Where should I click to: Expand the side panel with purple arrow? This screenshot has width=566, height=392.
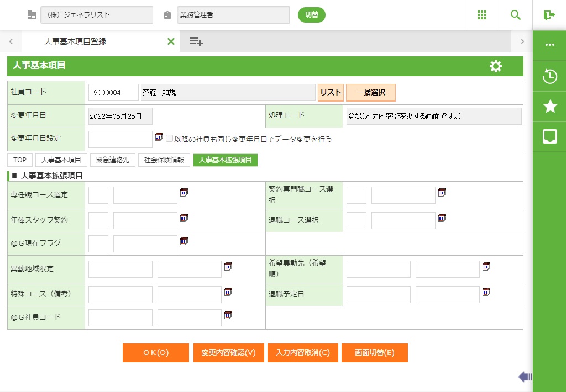pyautogui.click(x=525, y=377)
